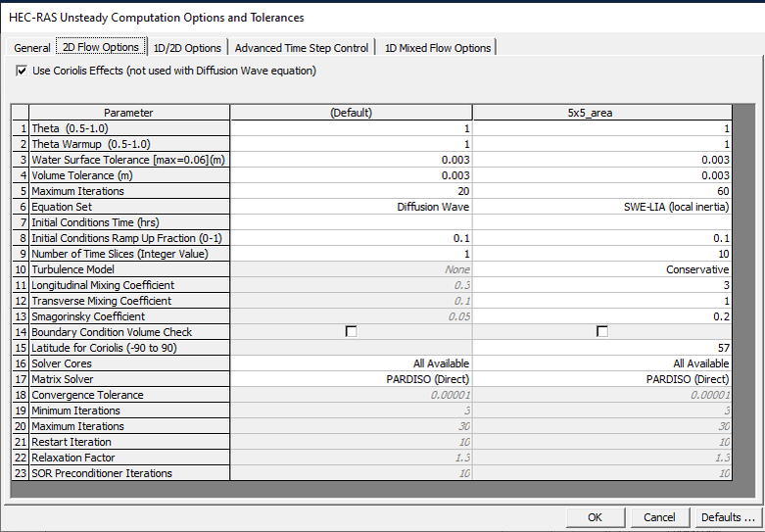Edit row 5 Maximum Iterations value 60

pos(602,191)
